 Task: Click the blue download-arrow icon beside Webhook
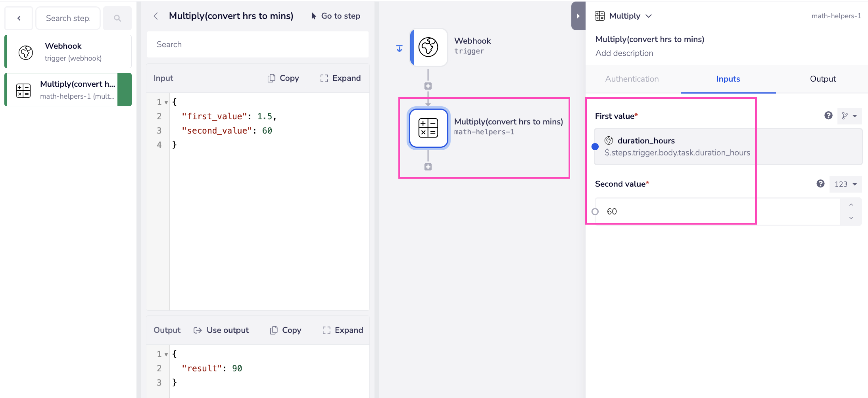pyautogui.click(x=399, y=49)
